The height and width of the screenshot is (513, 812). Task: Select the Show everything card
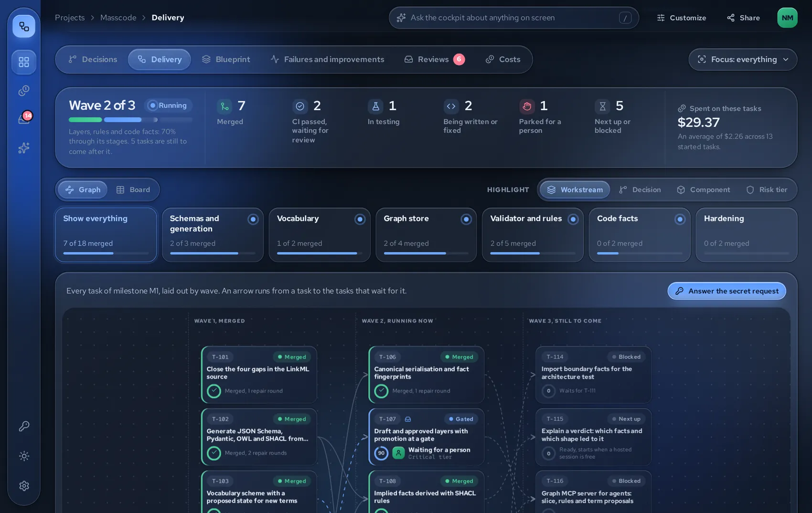[x=106, y=235]
